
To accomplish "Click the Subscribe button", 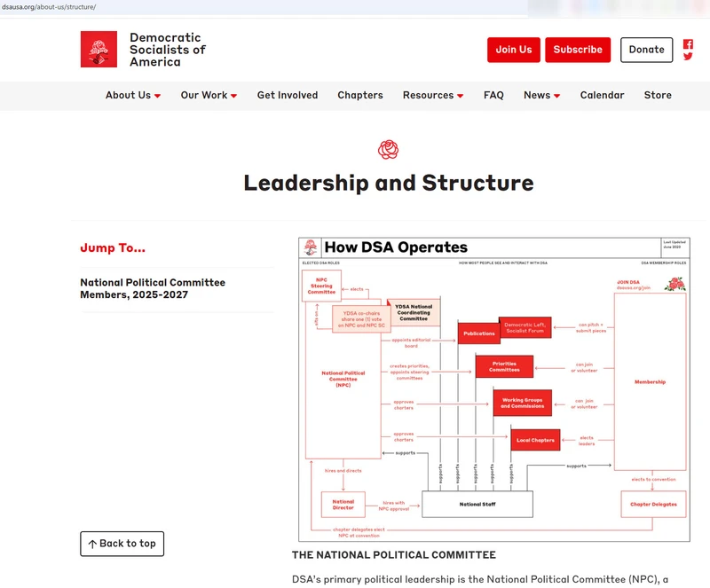I will tap(578, 50).
